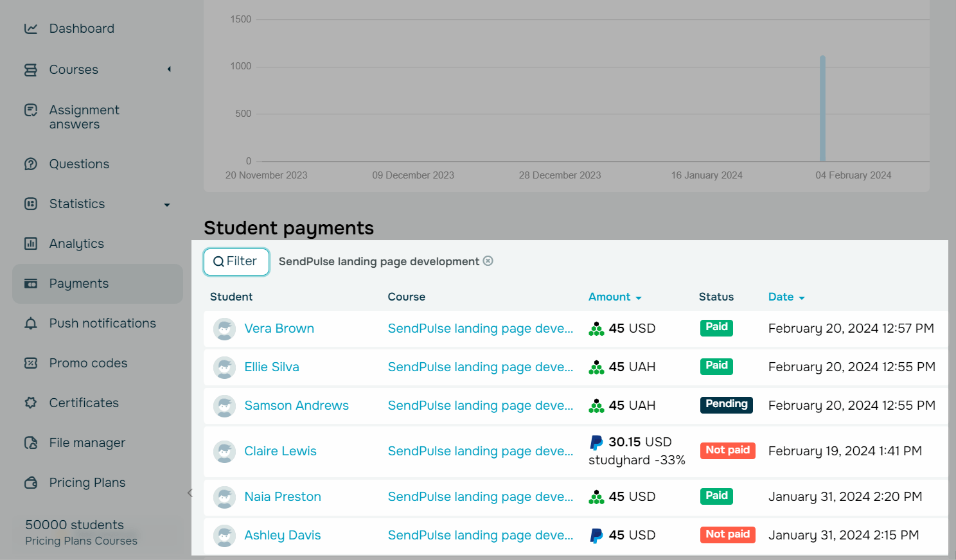This screenshot has height=560, width=956.
Task: Remove the SendPulse landing page filter tag
Action: tap(488, 261)
